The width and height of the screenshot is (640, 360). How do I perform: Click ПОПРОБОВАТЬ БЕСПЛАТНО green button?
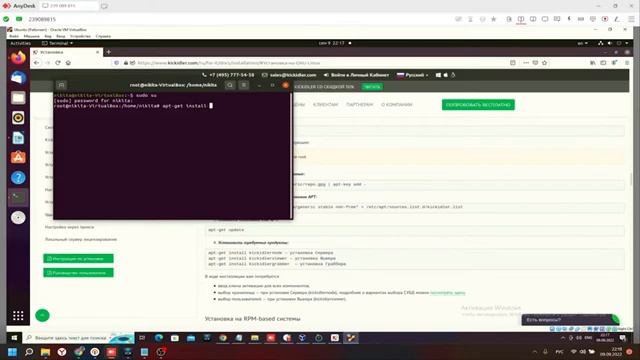(x=478, y=105)
